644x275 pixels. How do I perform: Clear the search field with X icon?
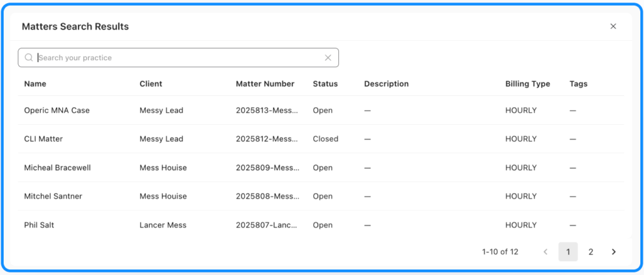328,58
